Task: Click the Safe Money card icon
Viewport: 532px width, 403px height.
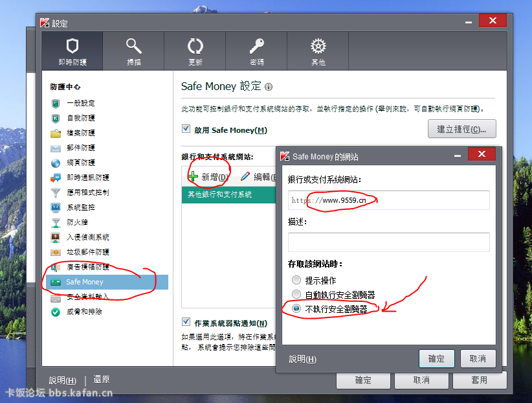Action: [x=56, y=282]
